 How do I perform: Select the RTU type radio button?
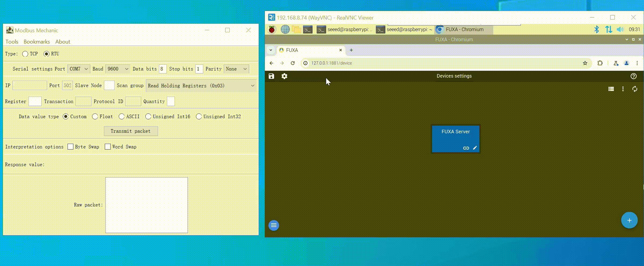46,54
